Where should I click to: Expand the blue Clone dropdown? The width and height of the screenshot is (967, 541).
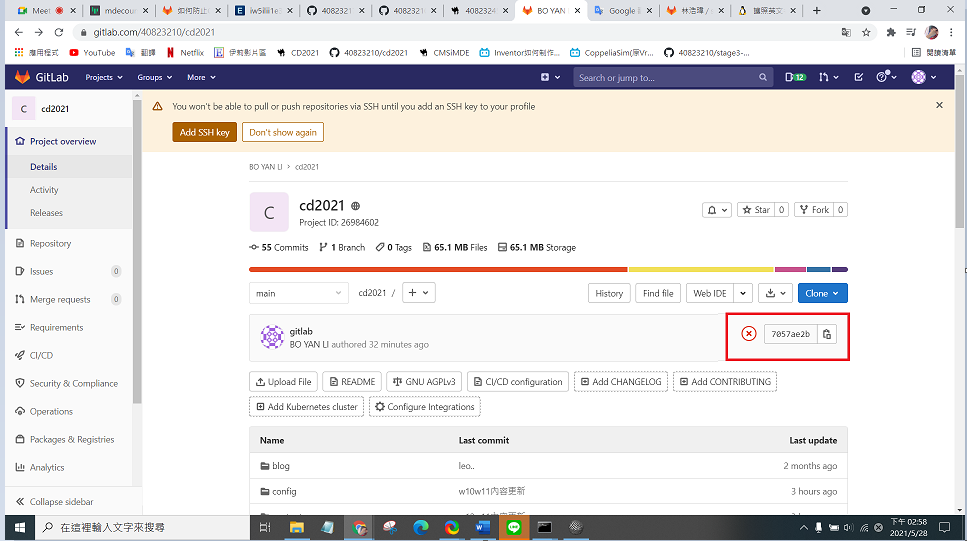click(x=822, y=293)
